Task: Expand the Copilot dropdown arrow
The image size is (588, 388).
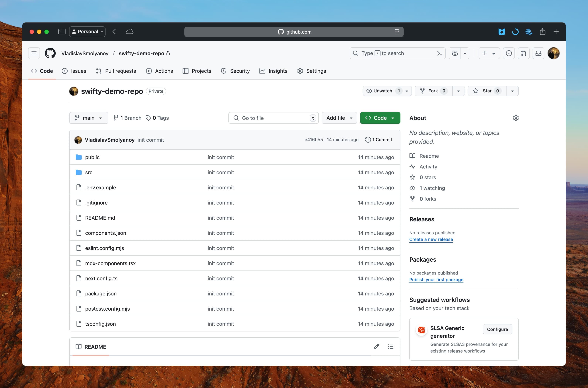Action: (x=465, y=53)
